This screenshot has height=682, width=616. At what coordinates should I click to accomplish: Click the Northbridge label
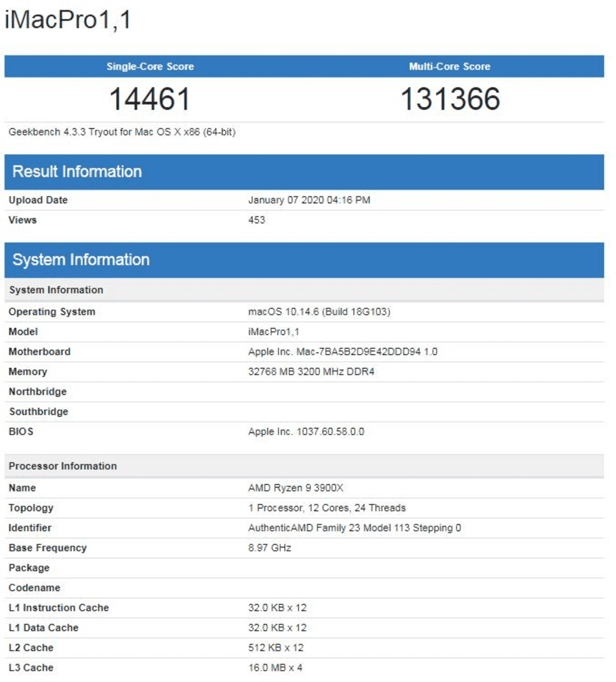click(37, 392)
